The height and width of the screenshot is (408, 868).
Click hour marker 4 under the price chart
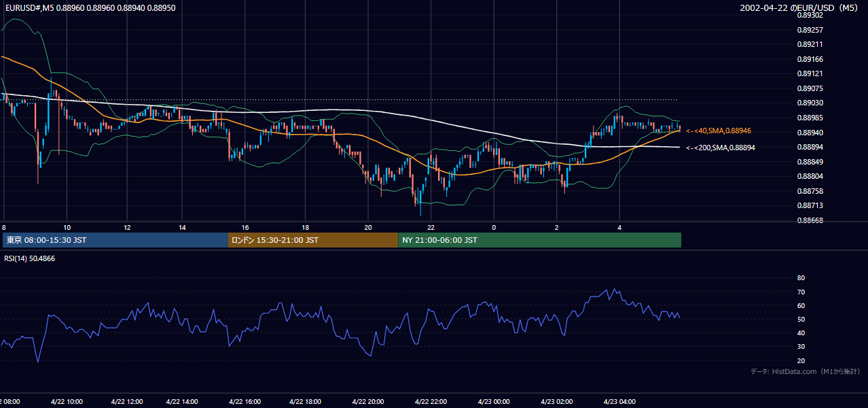619,227
